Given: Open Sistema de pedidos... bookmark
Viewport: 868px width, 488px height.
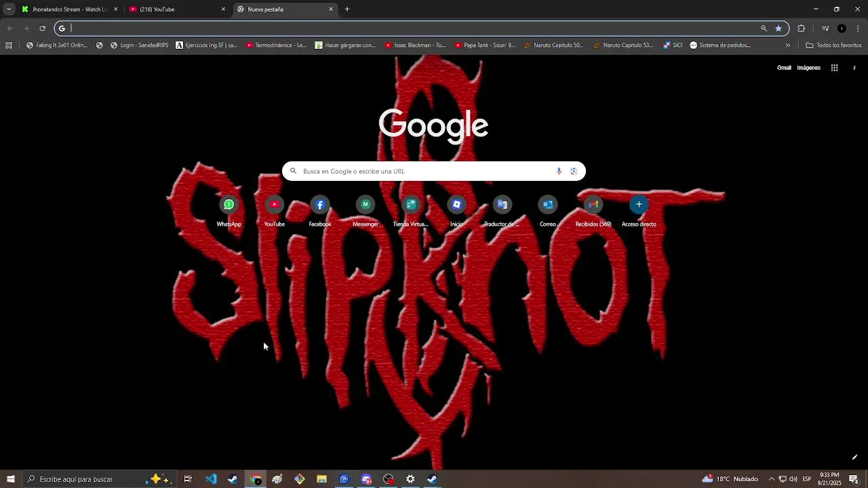Looking at the screenshot, I should pyautogui.click(x=719, y=45).
